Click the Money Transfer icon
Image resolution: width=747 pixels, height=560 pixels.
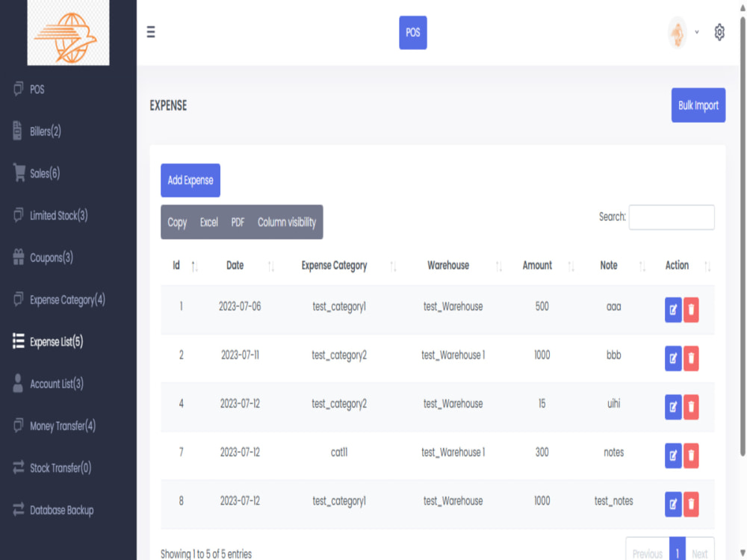click(18, 426)
